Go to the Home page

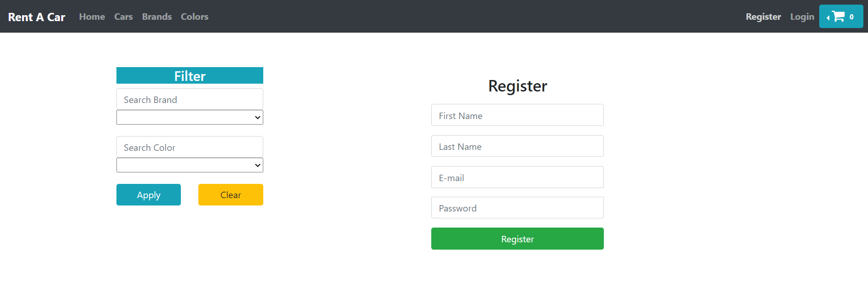point(92,17)
